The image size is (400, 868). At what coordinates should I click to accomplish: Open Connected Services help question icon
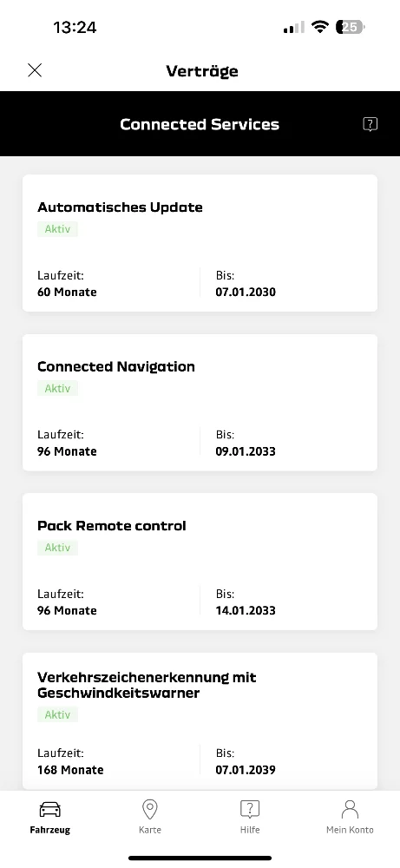click(370, 124)
